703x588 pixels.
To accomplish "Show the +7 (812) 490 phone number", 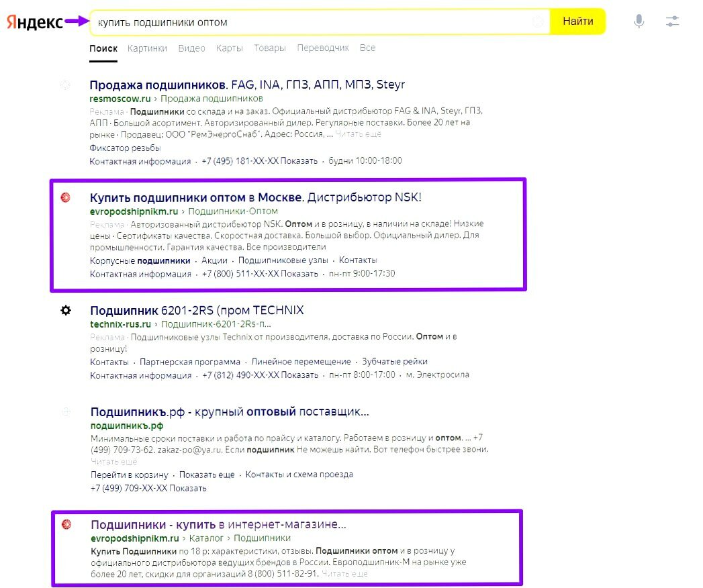I will click(x=260, y=375).
